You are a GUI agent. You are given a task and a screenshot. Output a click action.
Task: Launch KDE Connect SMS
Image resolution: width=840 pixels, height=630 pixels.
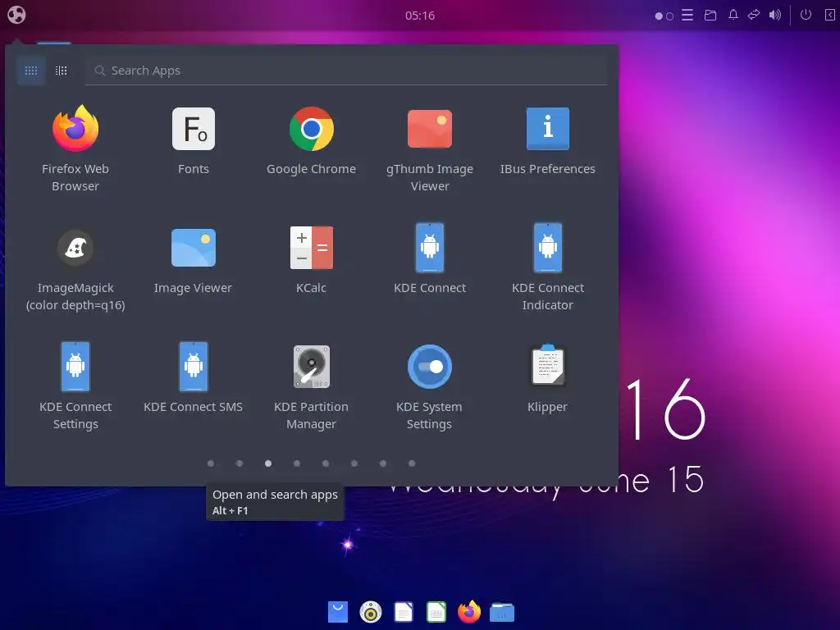194,378
